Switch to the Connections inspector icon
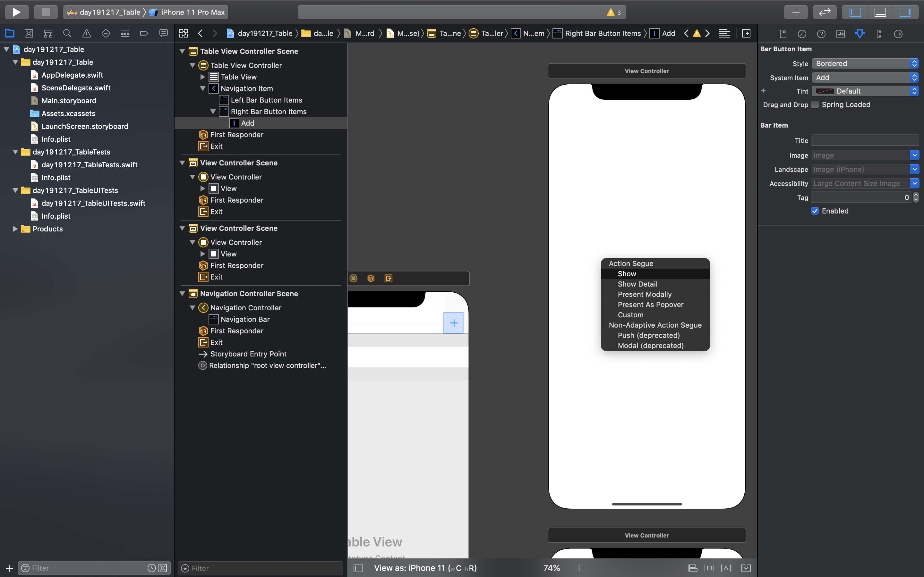 [x=898, y=34]
